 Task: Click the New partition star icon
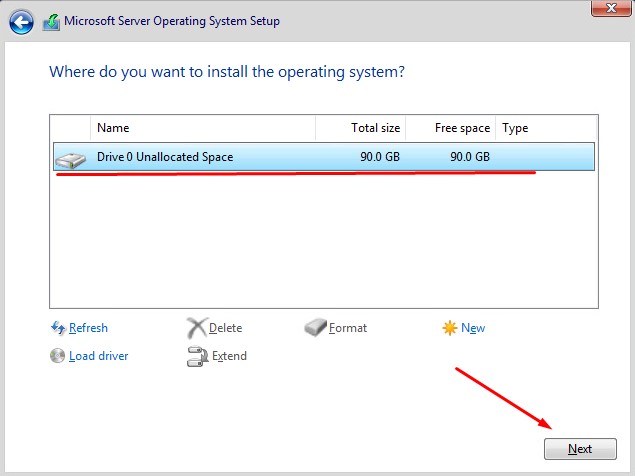tap(449, 328)
